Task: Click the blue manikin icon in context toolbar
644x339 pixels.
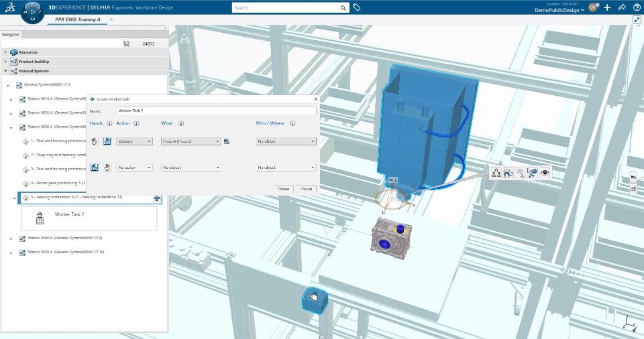Action: (508, 174)
